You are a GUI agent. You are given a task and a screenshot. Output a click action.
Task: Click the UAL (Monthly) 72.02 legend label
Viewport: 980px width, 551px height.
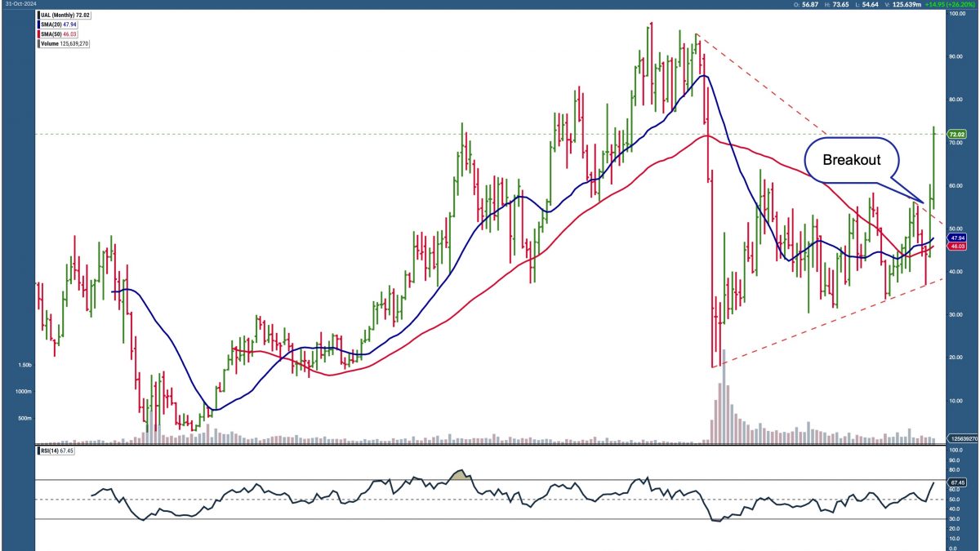click(x=65, y=16)
